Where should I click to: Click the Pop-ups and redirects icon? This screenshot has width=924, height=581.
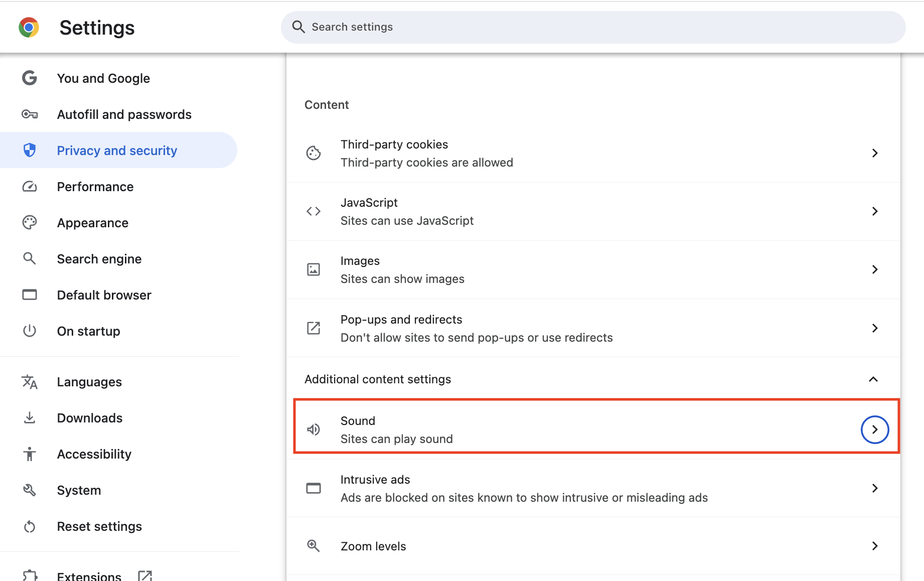[314, 328]
